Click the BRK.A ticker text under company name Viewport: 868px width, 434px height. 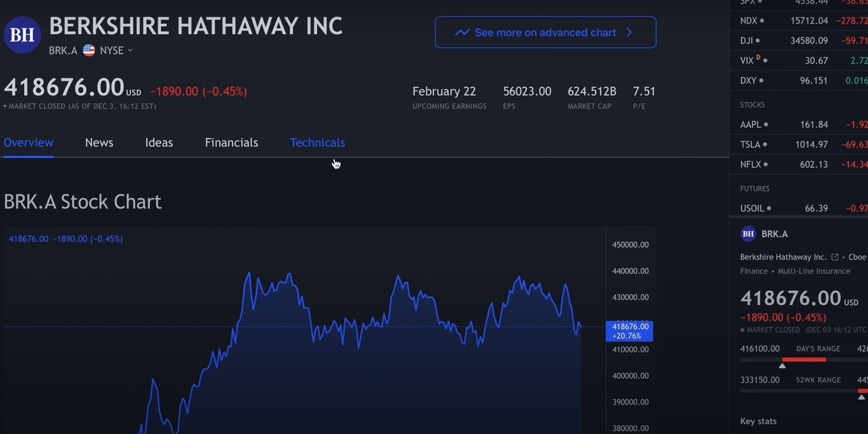pyautogui.click(x=63, y=51)
